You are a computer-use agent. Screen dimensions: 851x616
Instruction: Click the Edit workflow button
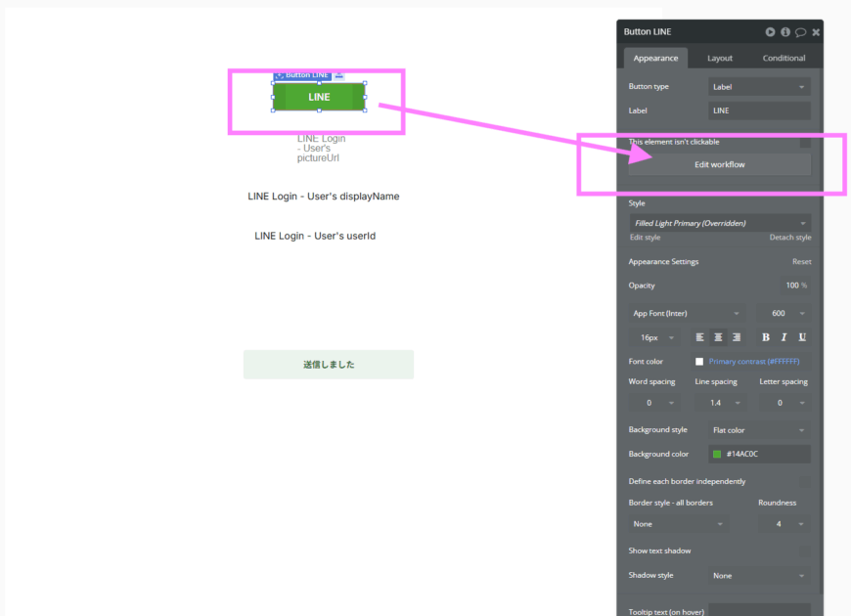[x=720, y=164]
